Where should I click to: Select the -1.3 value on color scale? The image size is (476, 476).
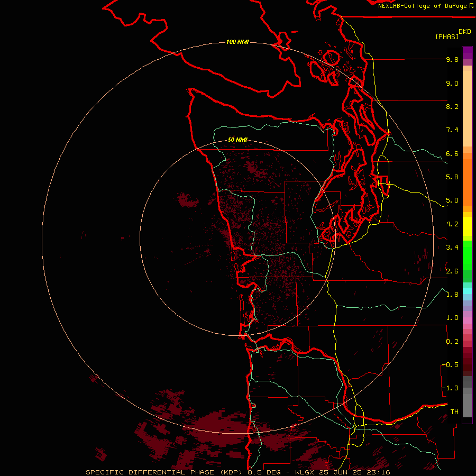450,388
